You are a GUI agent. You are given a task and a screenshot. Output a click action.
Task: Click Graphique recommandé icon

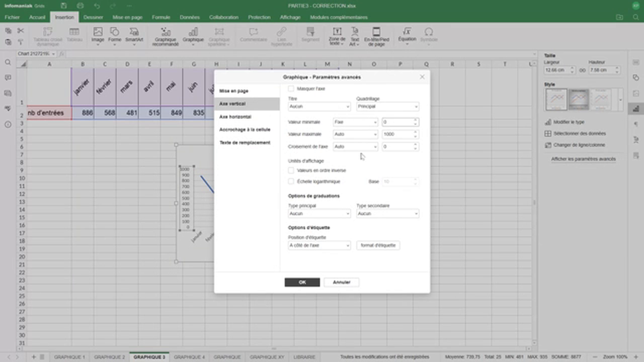(166, 37)
